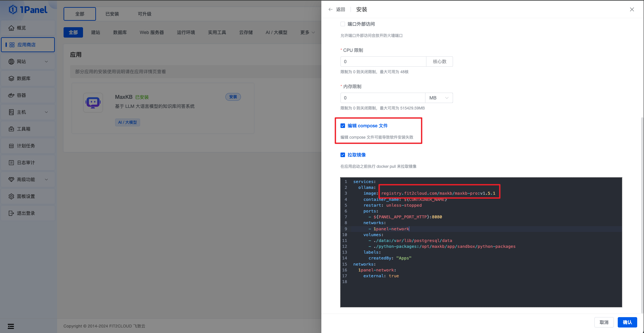Select the 全部 category filter
Screen dimensions: 644x333
(73, 32)
